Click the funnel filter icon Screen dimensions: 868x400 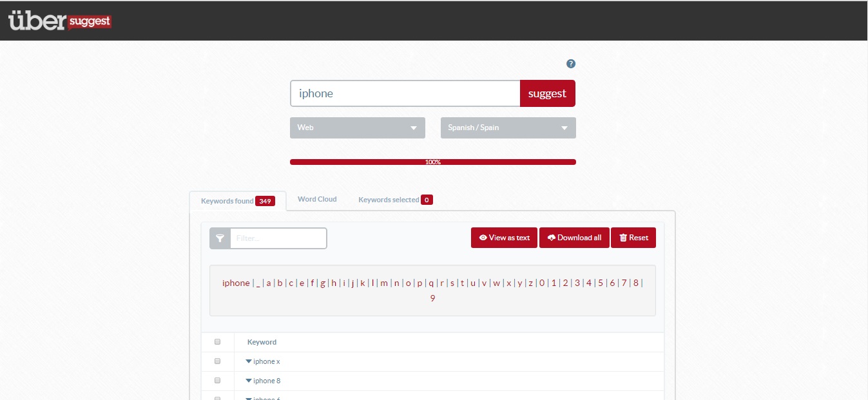pos(220,238)
